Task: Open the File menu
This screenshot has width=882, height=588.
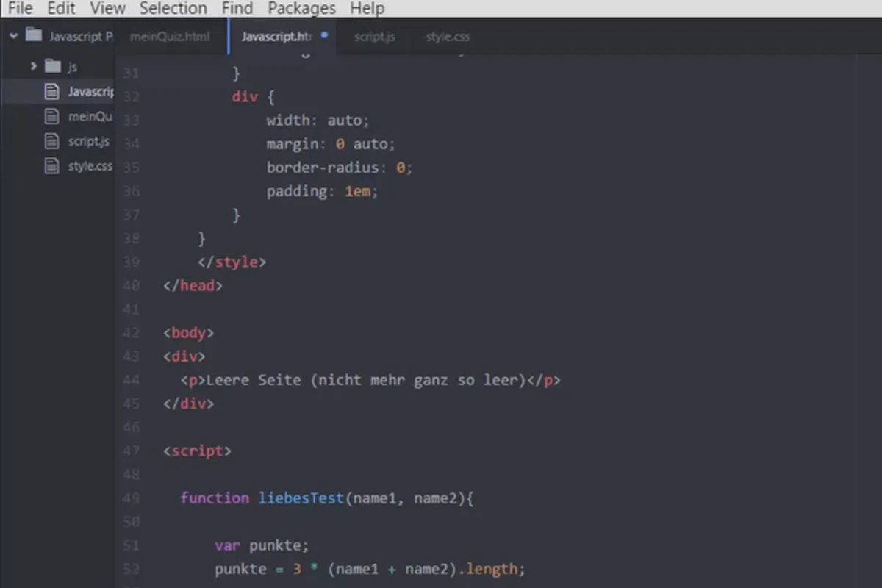Action: [21, 9]
